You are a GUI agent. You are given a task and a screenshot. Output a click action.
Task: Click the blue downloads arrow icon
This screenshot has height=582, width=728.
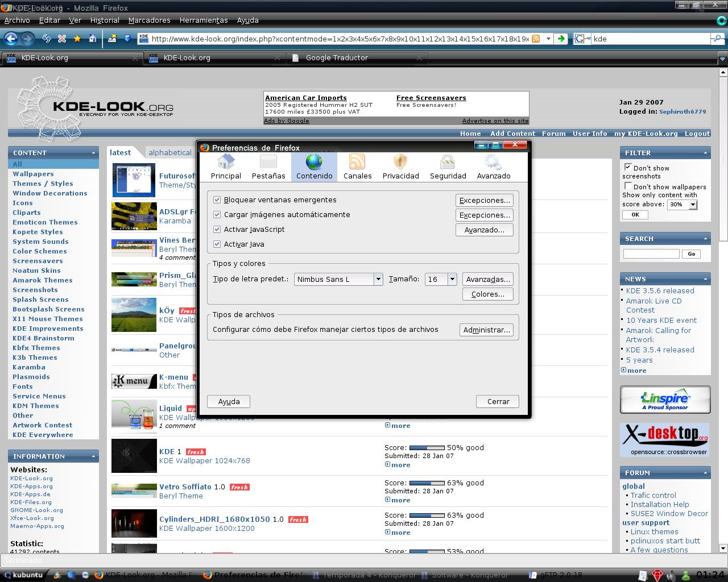coord(127,39)
